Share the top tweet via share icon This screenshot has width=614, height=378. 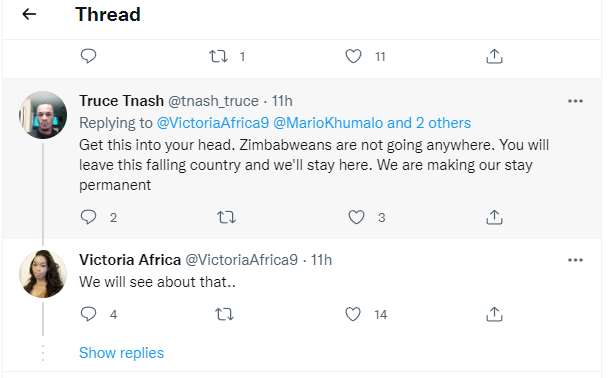click(494, 56)
